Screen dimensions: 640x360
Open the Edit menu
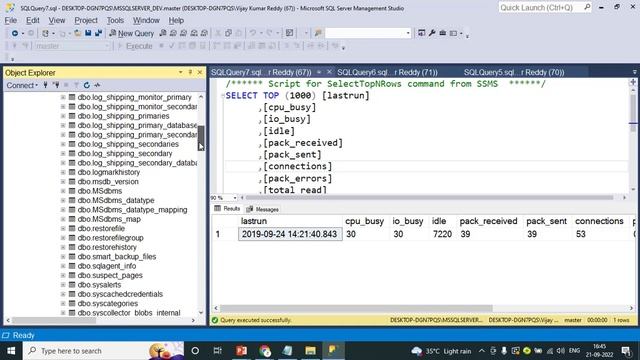tap(33, 20)
